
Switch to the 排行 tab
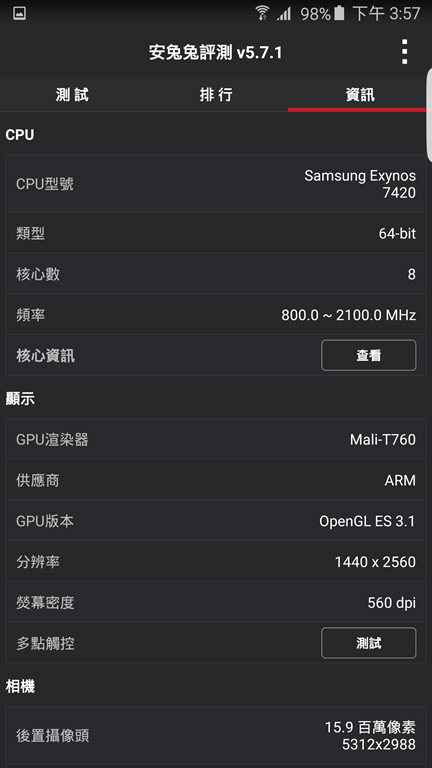[x=216, y=95]
